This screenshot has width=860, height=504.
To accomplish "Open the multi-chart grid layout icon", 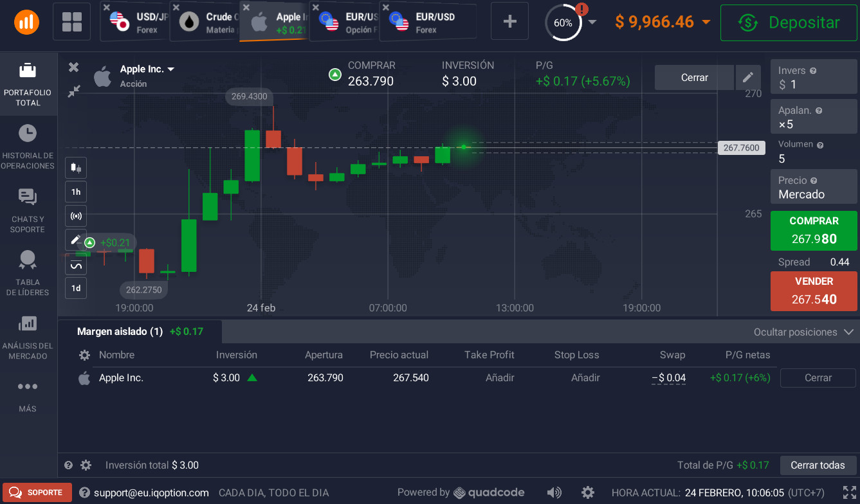I will click(72, 22).
